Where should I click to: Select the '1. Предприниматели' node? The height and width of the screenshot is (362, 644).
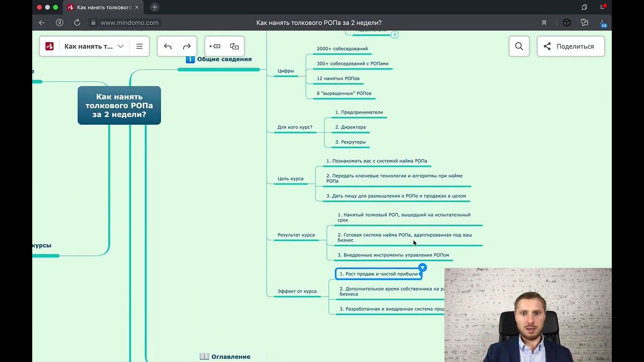click(x=359, y=113)
